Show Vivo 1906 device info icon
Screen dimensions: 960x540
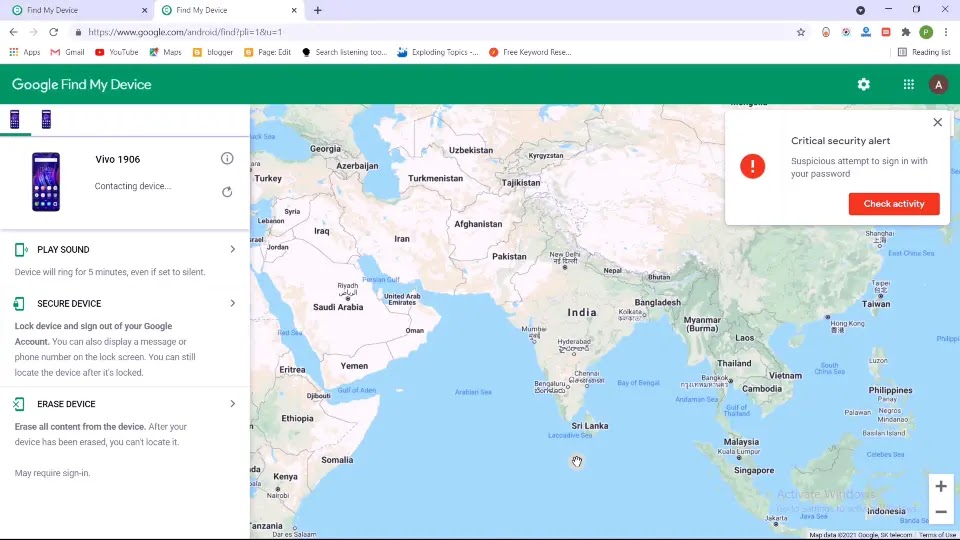pos(227,159)
